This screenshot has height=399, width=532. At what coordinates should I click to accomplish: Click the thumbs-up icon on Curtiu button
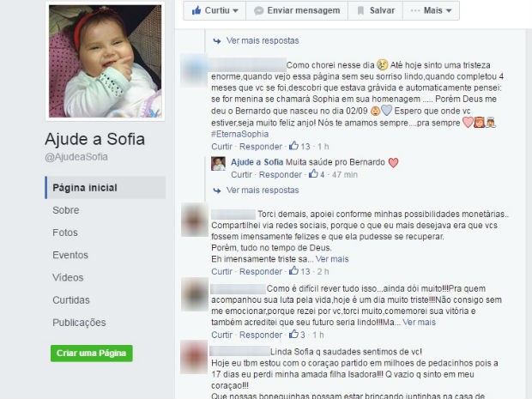click(x=196, y=10)
